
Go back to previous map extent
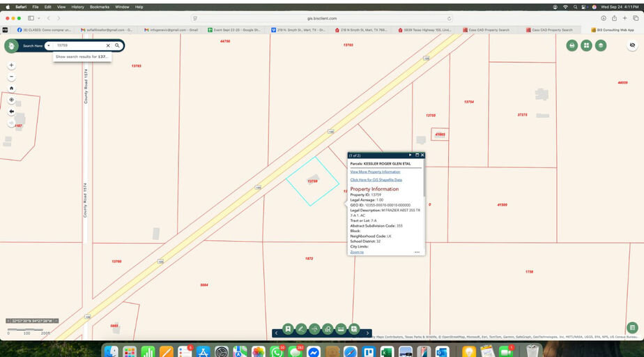(x=11, y=112)
